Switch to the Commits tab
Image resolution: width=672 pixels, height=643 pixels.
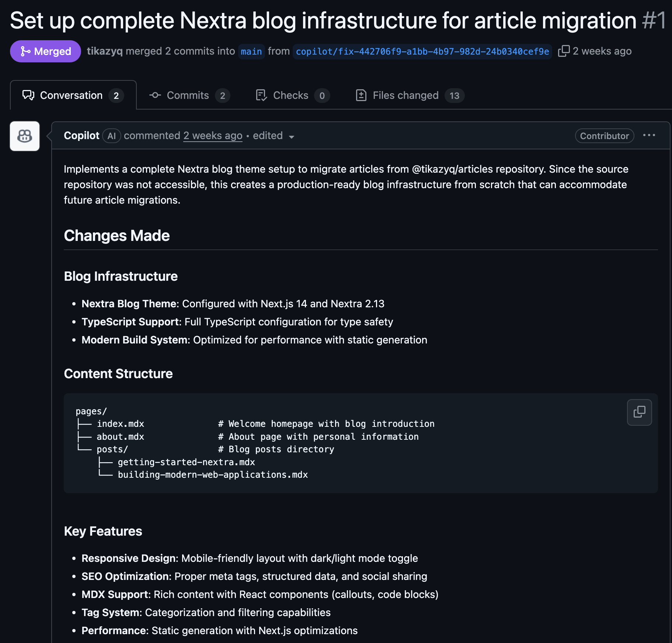[189, 95]
